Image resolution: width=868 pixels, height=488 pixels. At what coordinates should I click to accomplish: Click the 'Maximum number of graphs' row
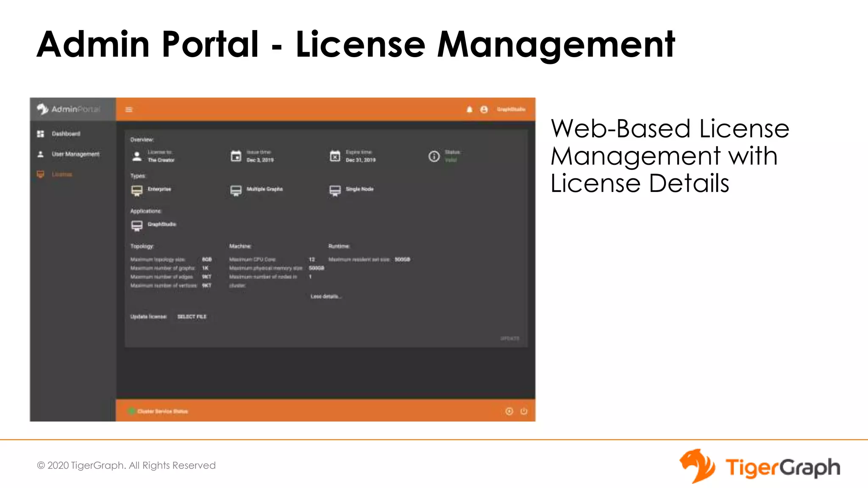click(x=170, y=268)
